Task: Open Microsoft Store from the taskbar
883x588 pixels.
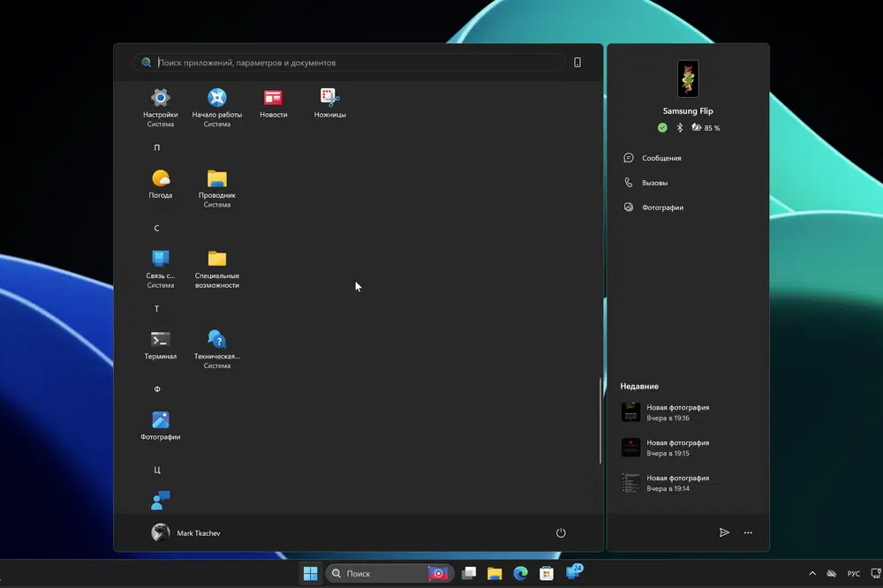Action: click(x=547, y=573)
